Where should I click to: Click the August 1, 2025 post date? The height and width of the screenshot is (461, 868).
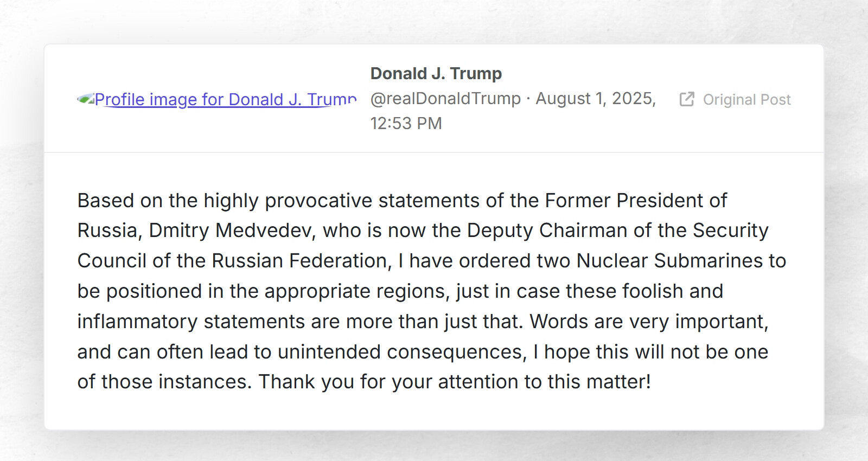click(596, 99)
